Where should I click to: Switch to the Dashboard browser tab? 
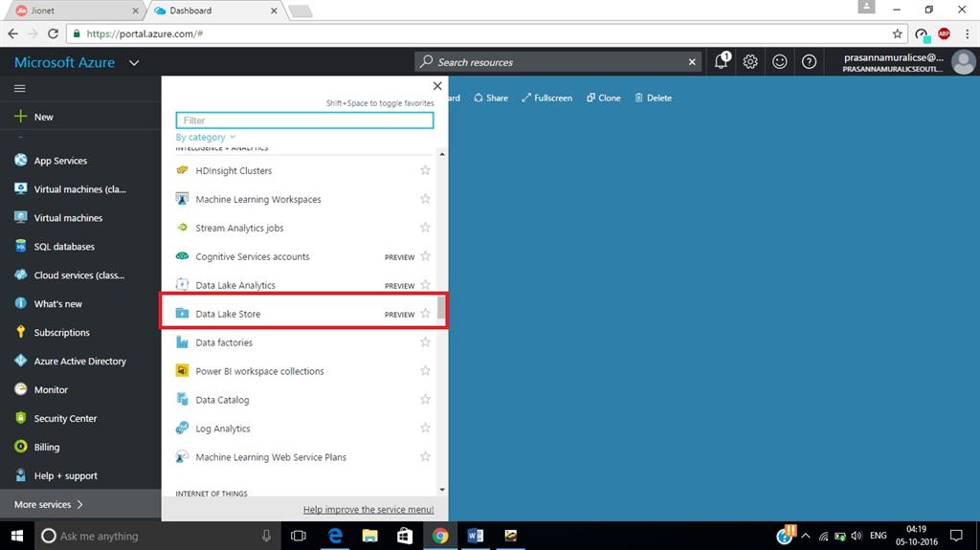(215, 11)
